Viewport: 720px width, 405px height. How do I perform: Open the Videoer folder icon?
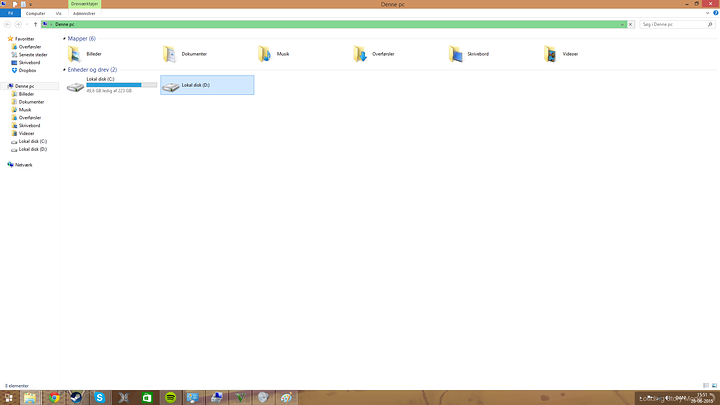[551, 54]
